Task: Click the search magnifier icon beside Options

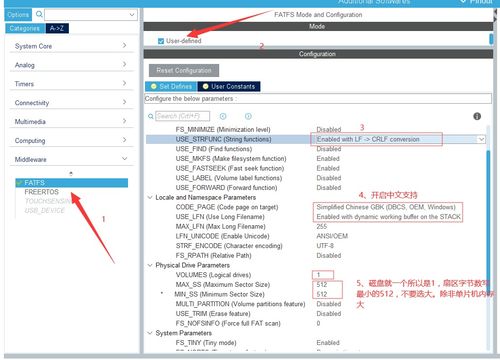Action: coord(39,14)
